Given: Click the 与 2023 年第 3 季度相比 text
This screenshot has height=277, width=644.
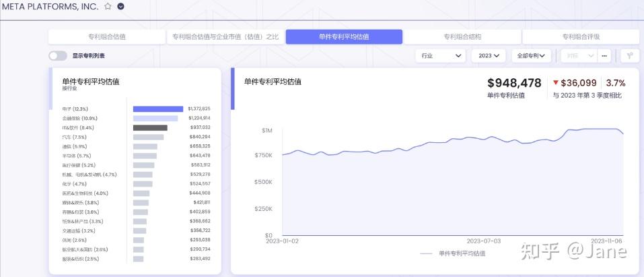Looking at the screenshot, I should click(x=587, y=96).
